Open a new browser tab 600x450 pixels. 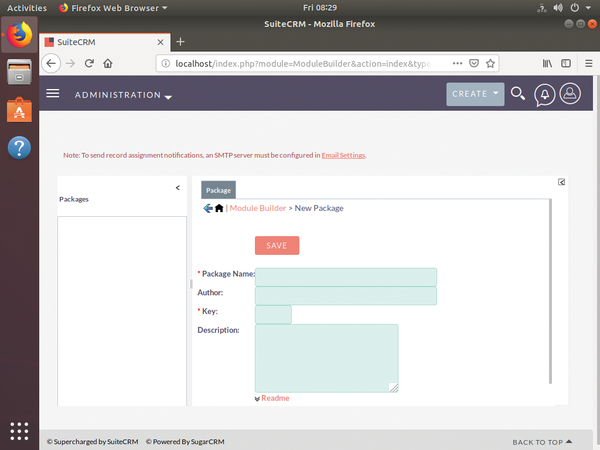181,42
